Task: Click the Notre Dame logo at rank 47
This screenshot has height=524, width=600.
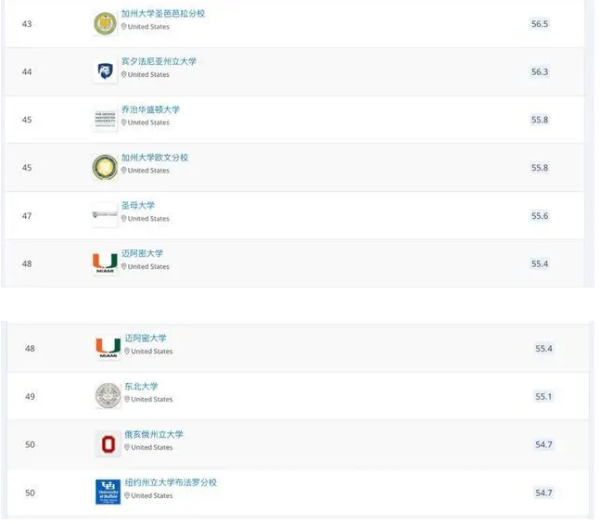Action: [x=105, y=215]
